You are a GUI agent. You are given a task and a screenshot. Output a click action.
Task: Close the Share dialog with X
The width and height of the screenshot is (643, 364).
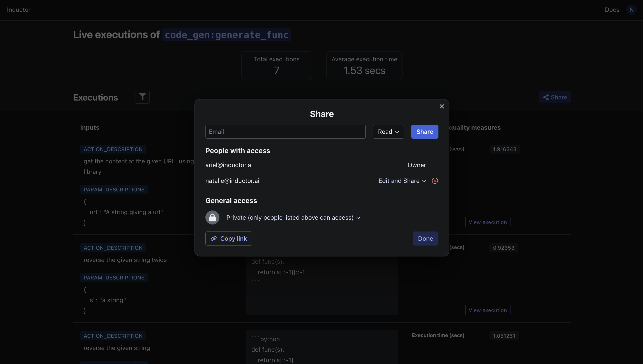[x=442, y=106]
